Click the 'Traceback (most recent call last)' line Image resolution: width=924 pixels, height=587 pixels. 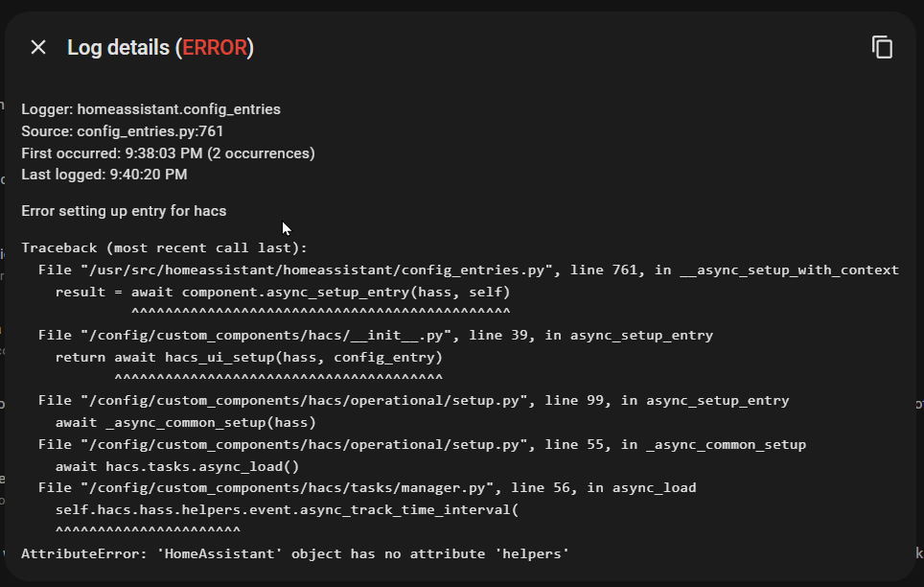pyautogui.click(x=164, y=247)
